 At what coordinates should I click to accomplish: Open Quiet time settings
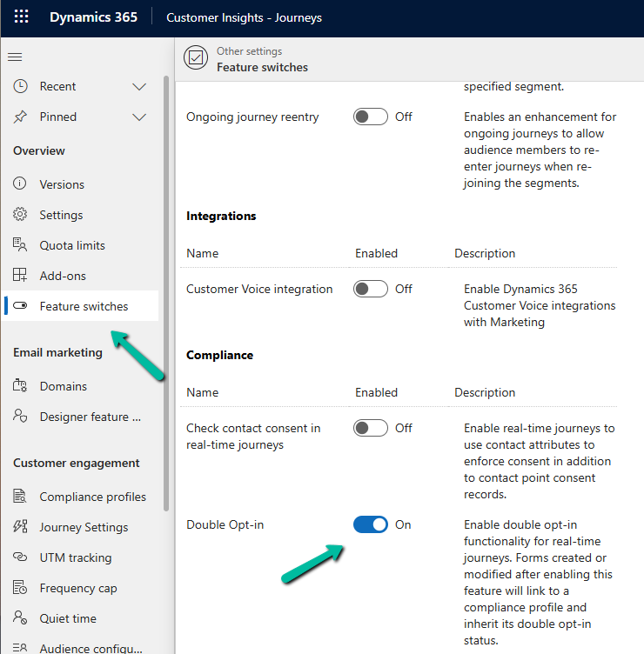pos(68,618)
